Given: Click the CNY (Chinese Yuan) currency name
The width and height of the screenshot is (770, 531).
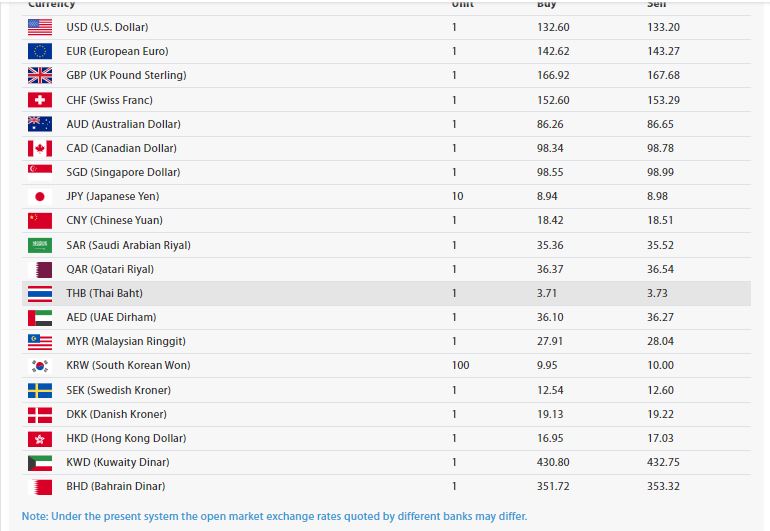Looking at the screenshot, I should tap(114, 220).
